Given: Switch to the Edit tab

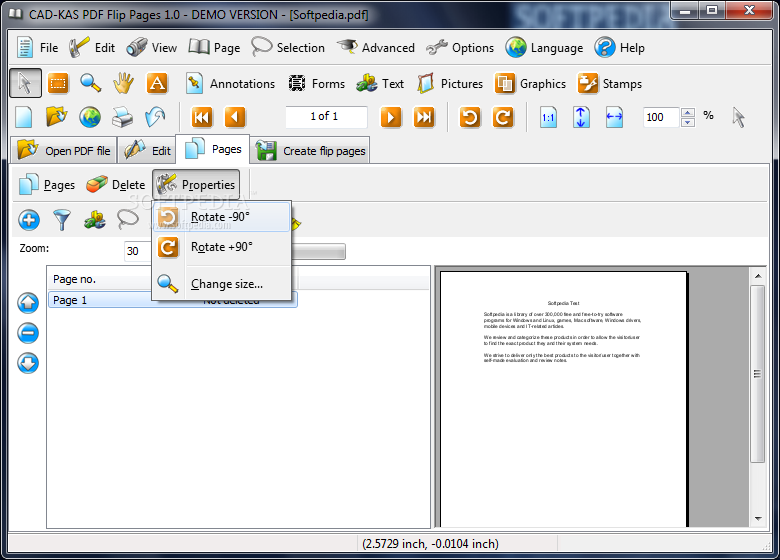Looking at the screenshot, I should pyautogui.click(x=147, y=150).
